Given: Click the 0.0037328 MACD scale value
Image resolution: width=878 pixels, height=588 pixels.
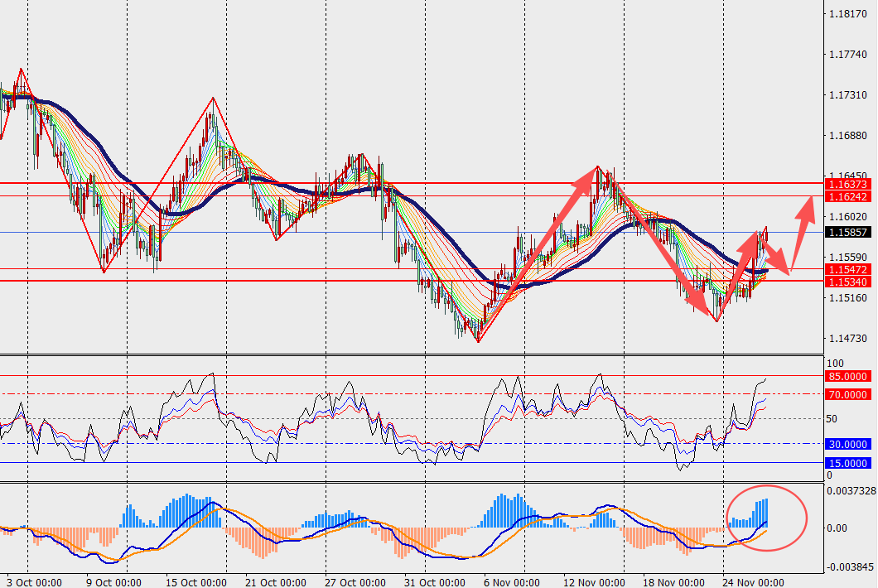Looking at the screenshot, I should 851,490.
